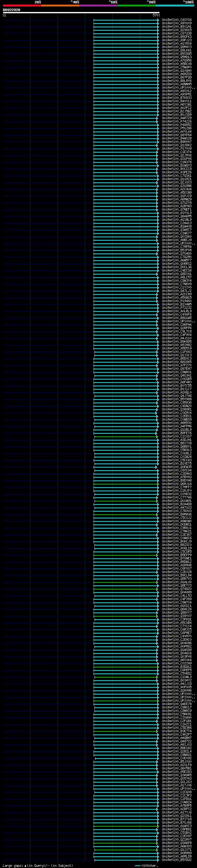Open hit UniRef100_B9I1A1
Image resolution: width=197 pixels, height=868 pixels.
pos(176,26)
